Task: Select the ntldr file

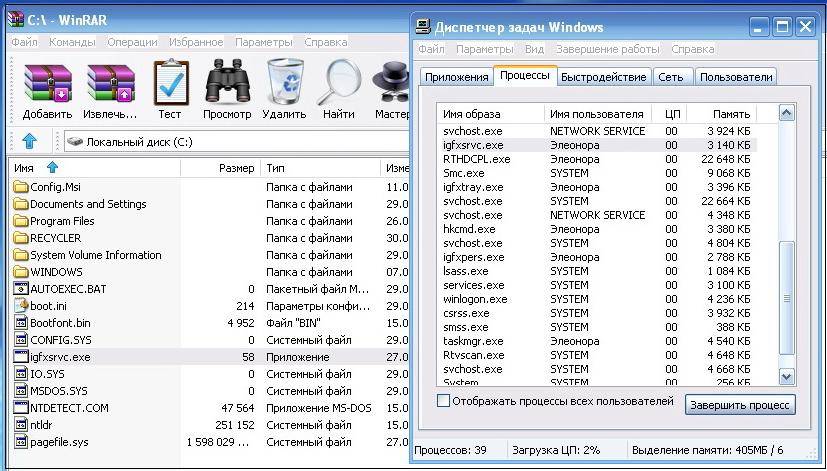Action: [33, 425]
